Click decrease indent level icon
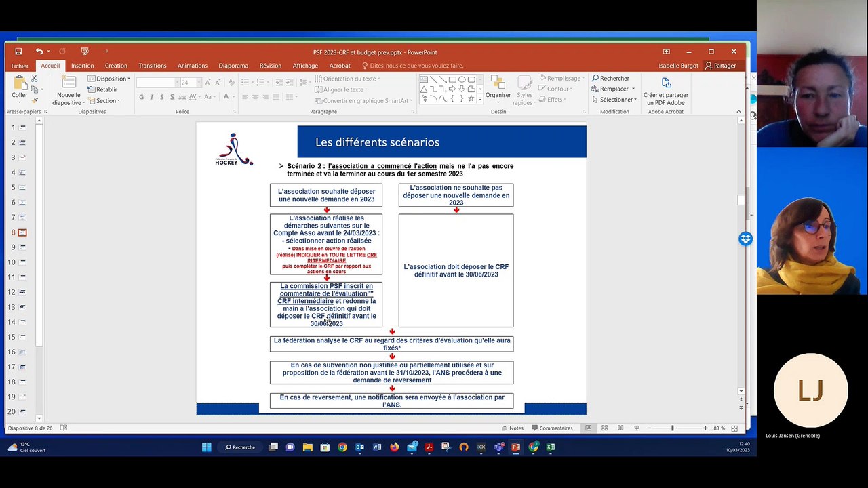Screen dimensions: 868x488 (278, 83)
